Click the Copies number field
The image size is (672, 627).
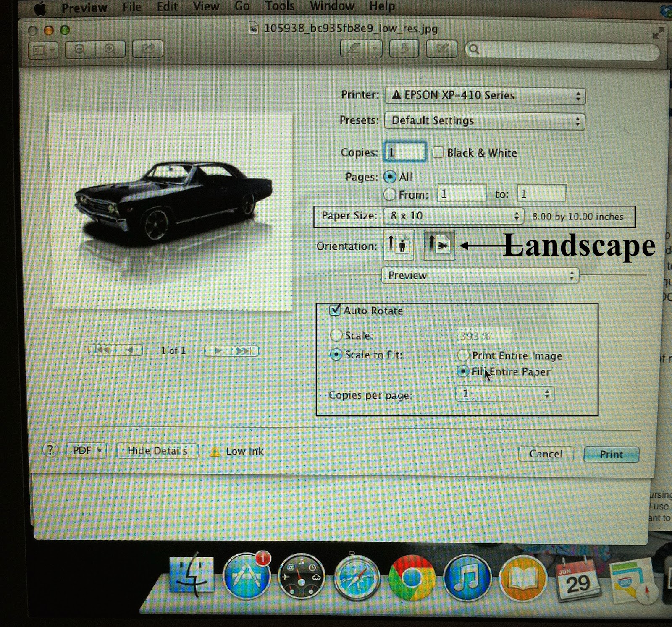coord(405,152)
